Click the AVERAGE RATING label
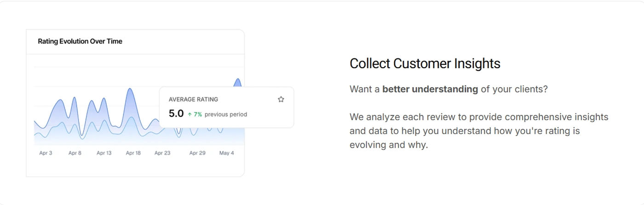 (x=193, y=99)
